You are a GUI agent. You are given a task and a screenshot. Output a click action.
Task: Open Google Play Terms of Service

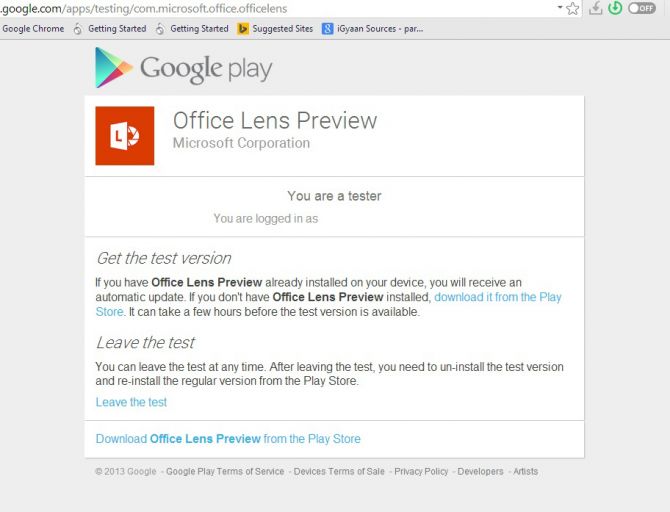point(225,471)
